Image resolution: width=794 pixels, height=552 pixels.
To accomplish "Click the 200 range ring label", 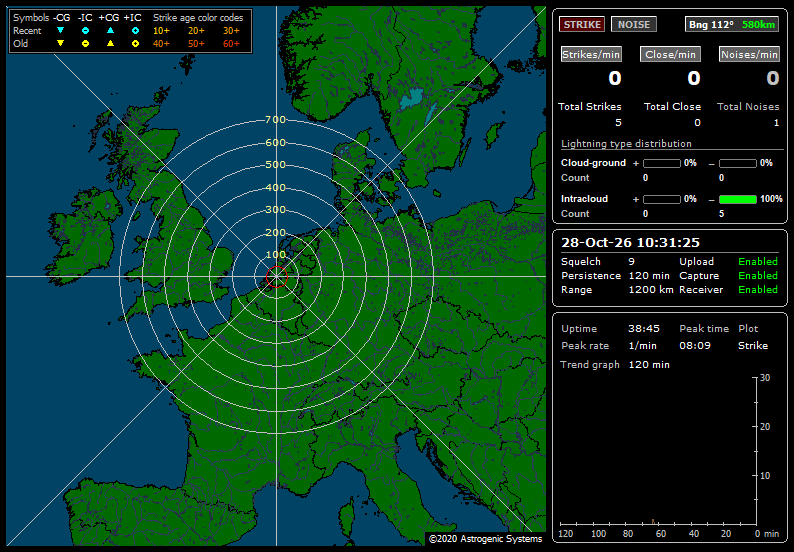I will (x=275, y=232).
